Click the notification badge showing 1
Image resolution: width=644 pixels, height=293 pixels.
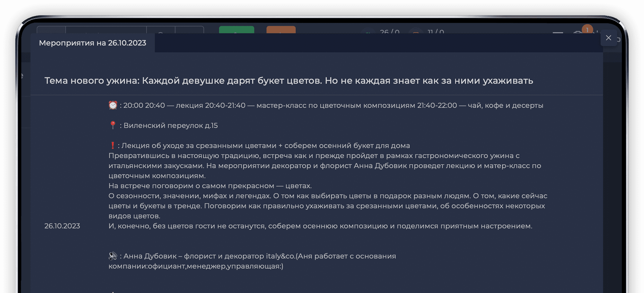coord(587,29)
